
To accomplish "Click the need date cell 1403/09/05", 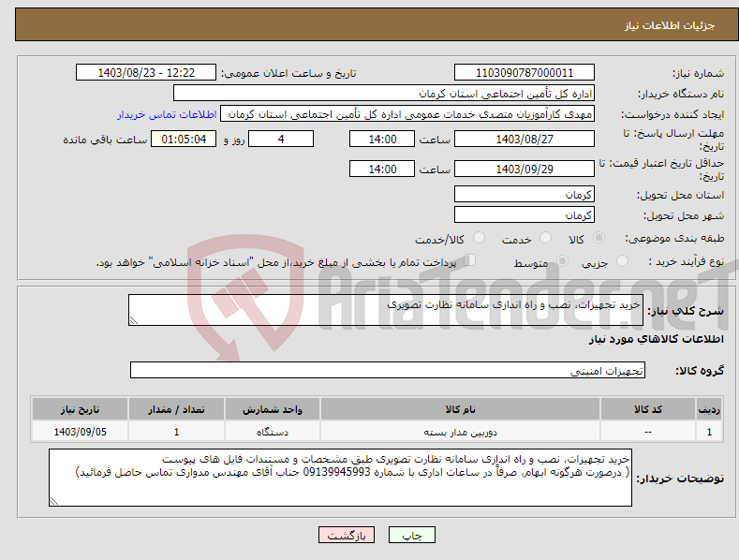I will 81,432.
